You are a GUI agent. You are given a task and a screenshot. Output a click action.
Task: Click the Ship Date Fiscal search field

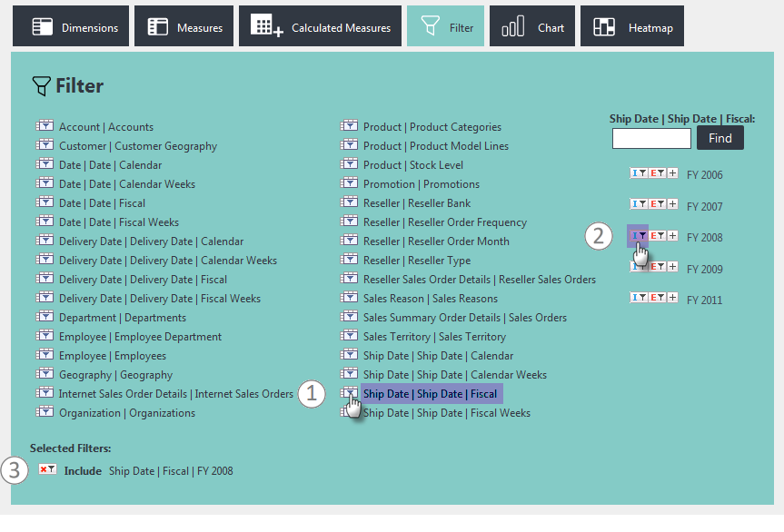651,138
